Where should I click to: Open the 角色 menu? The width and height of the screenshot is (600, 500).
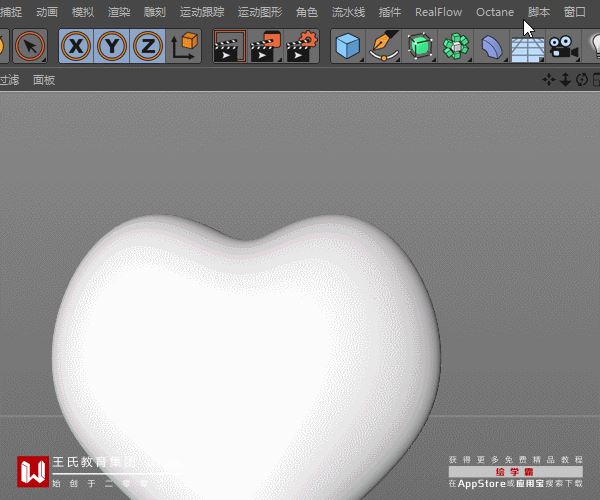(307, 12)
